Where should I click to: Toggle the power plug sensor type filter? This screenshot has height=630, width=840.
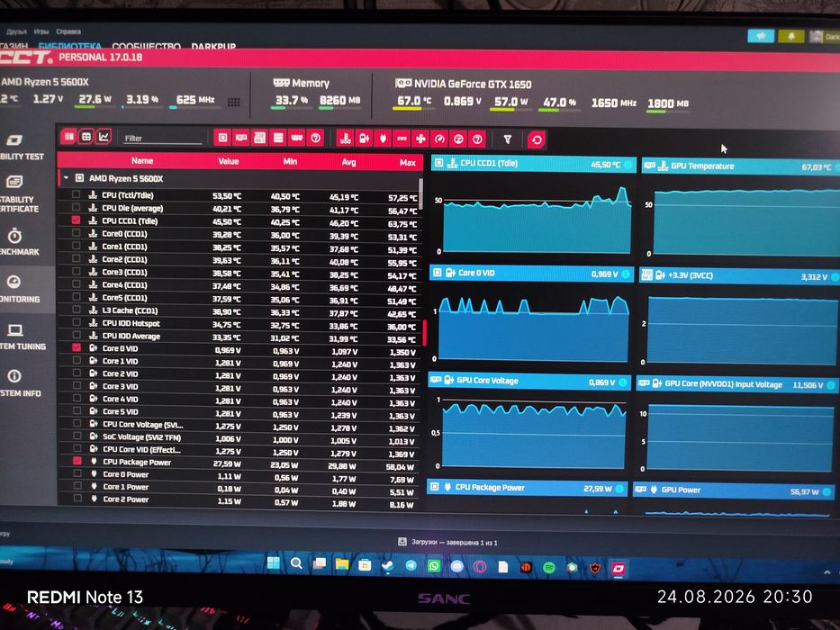[383, 139]
